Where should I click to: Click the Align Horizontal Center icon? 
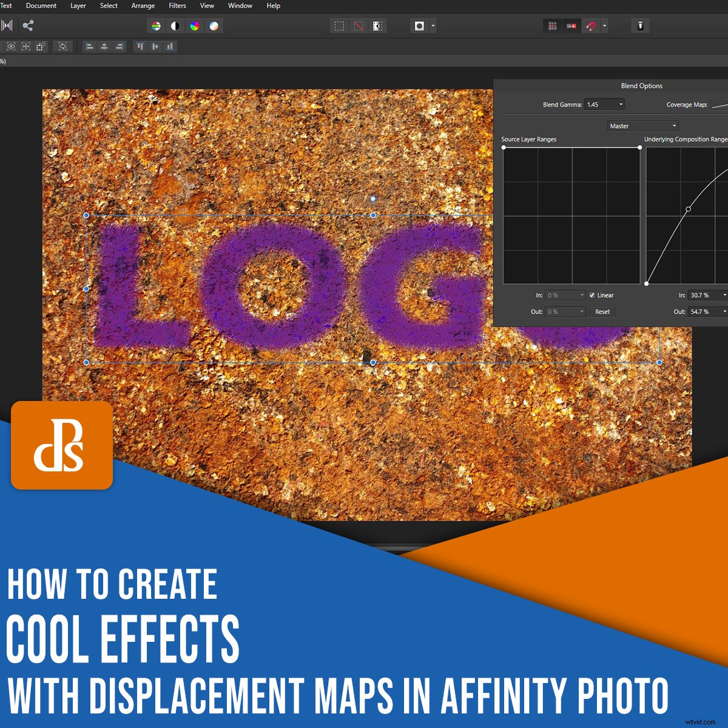[x=104, y=47]
